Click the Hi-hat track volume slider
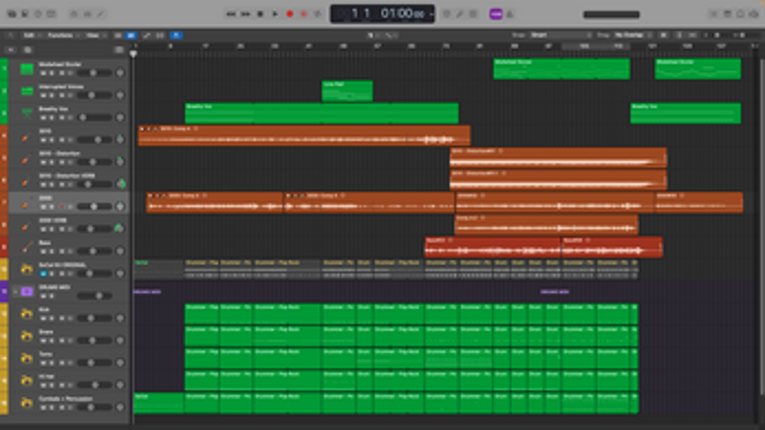The width and height of the screenshot is (765, 430). click(92, 387)
